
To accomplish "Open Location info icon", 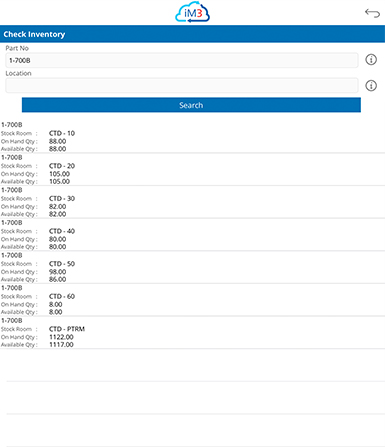I will (x=371, y=86).
